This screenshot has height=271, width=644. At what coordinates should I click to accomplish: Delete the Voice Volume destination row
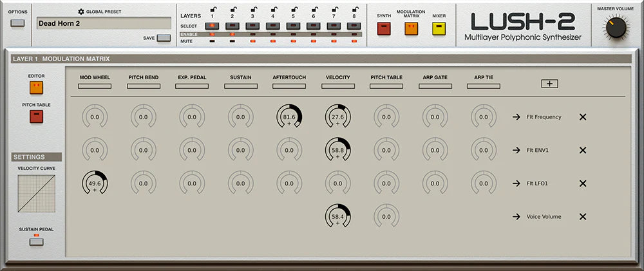click(x=583, y=217)
